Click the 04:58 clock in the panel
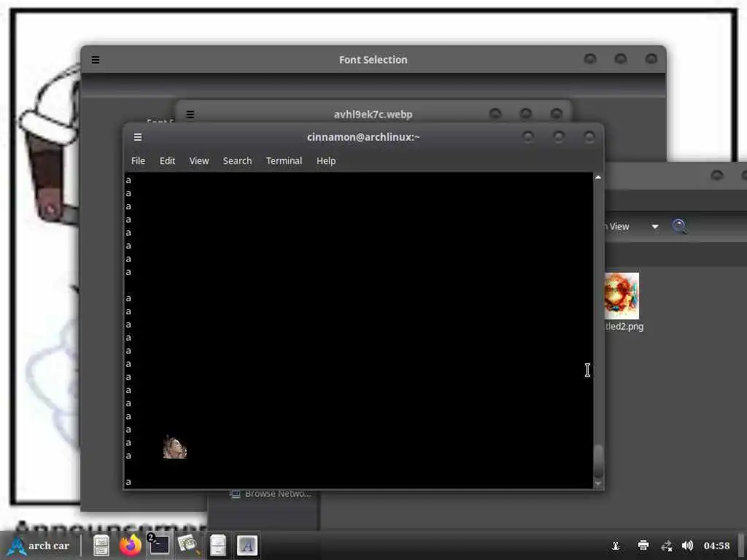This screenshot has height=560, width=747. [716, 545]
